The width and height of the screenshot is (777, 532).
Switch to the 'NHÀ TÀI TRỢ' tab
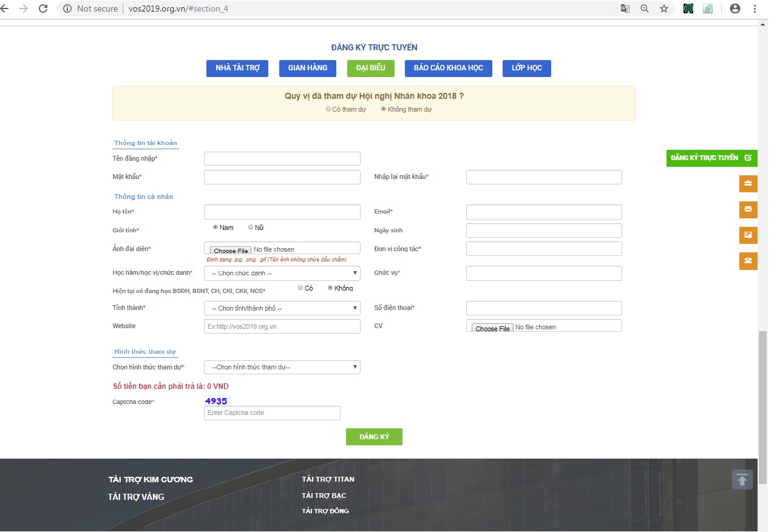click(237, 68)
